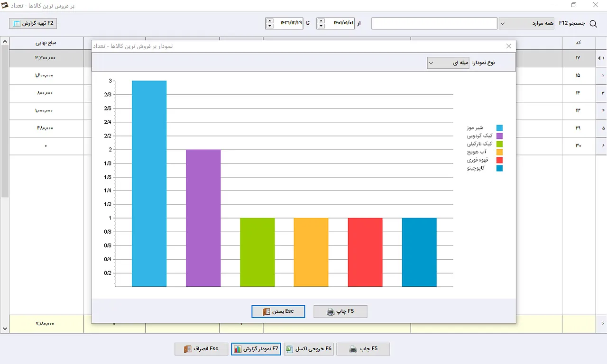Click the left vertical scrollbar up arrow
Viewport: 607px width, 364px height.
point(5,41)
